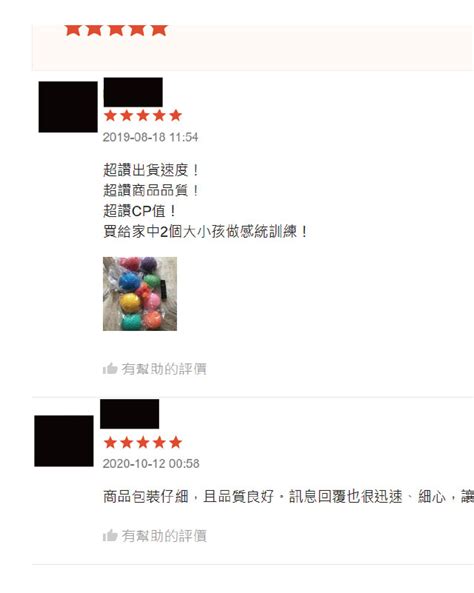Click the 2020-10-12 00:58 timestamp
Viewport: 474px width, 593px height.
(151, 464)
